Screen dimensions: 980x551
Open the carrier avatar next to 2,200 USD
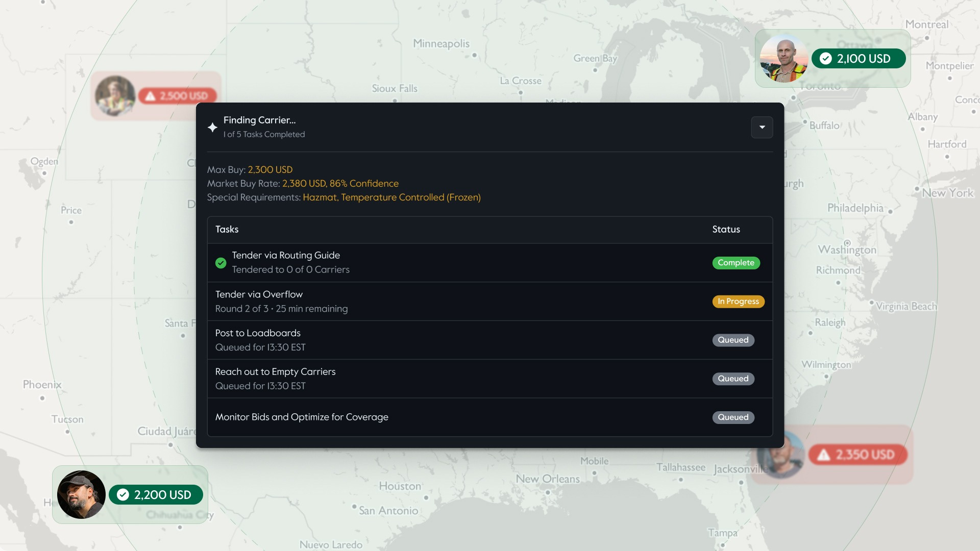(81, 494)
